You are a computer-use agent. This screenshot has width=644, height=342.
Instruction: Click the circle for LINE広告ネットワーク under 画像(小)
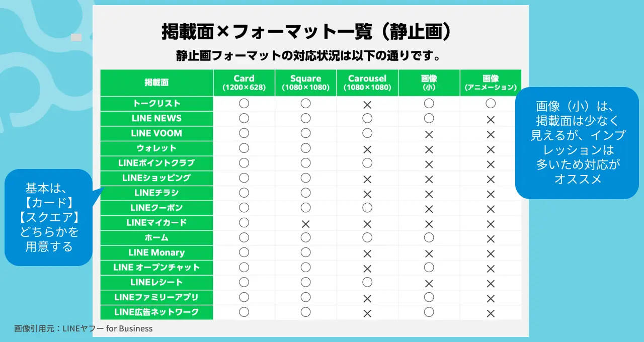(x=429, y=312)
